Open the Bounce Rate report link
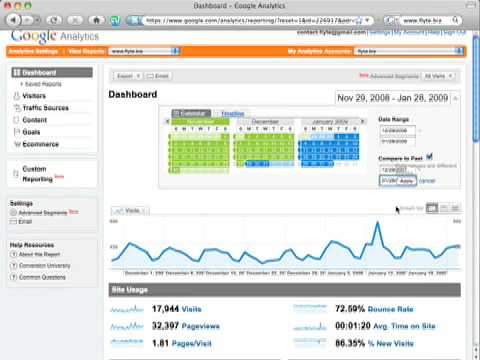The width and height of the screenshot is (480, 360). pyautogui.click(x=390, y=309)
